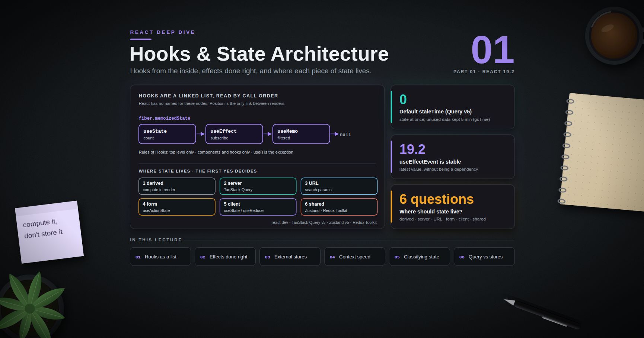Viewport: 644px width, 338px height.
Task: Select the '2 server' TanStack Query box
Action: [x=258, y=186]
